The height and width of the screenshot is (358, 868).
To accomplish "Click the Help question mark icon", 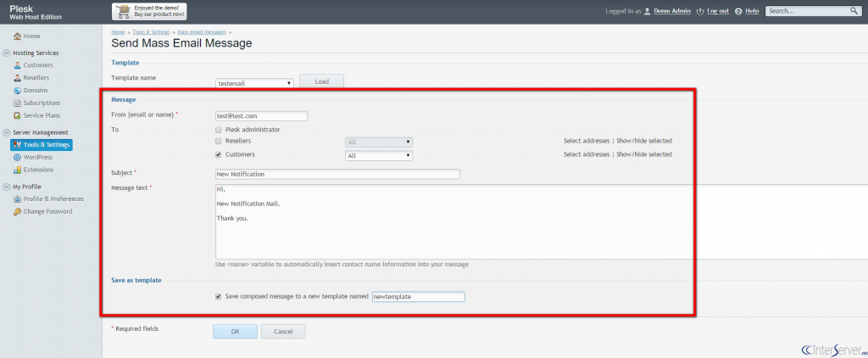I will pos(738,11).
